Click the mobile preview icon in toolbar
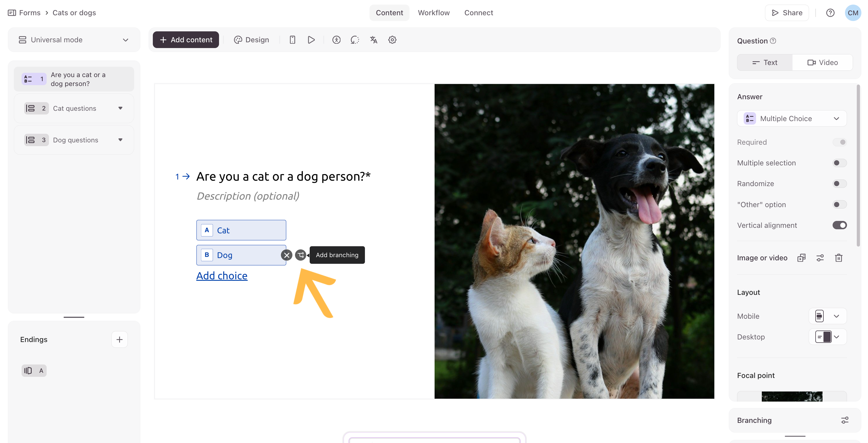This screenshot has height=443, width=868. [292, 40]
